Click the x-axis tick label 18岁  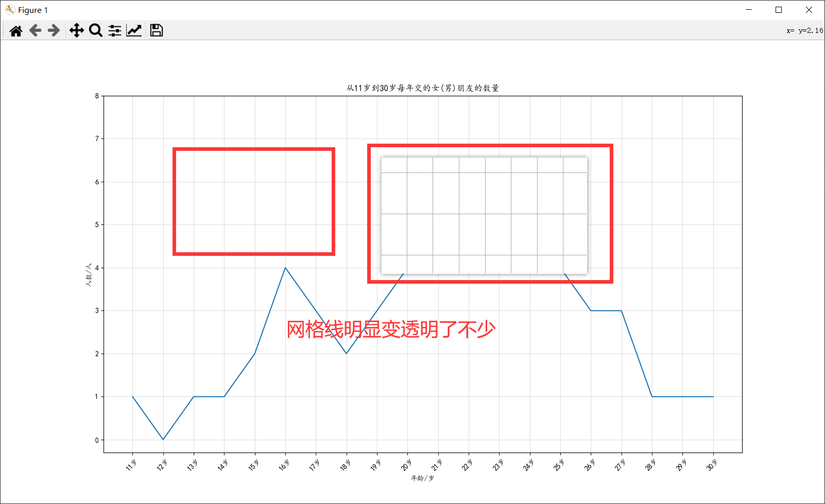point(346,465)
